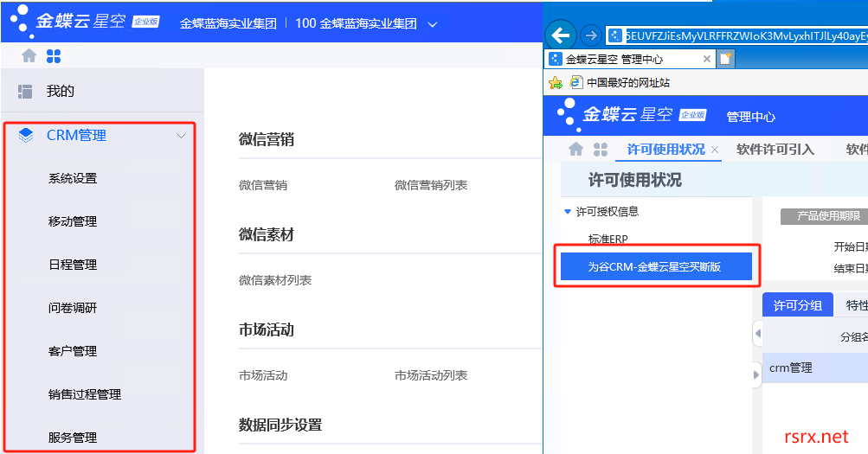
Task: Open the 市场活动 link
Action: pyautogui.click(x=263, y=375)
